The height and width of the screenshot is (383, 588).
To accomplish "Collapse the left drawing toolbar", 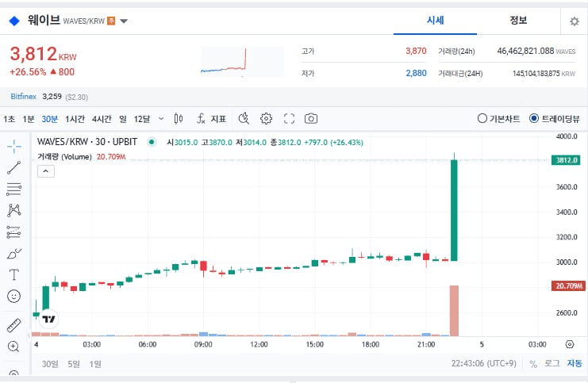I will (29, 335).
